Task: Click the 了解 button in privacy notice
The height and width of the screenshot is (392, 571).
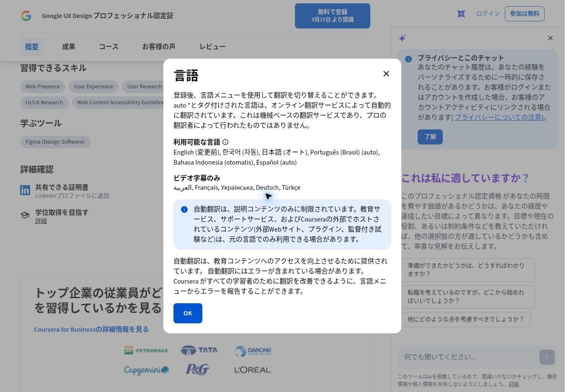Action: (x=430, y=137)
